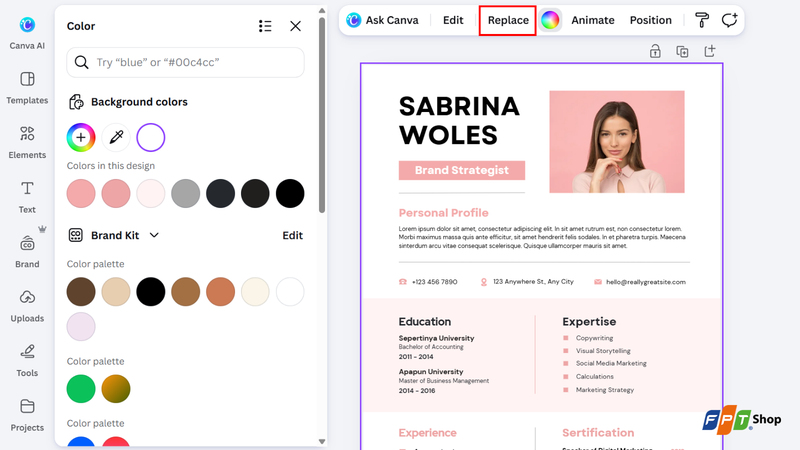Select the portrait photo in the resume

point(617,142)
